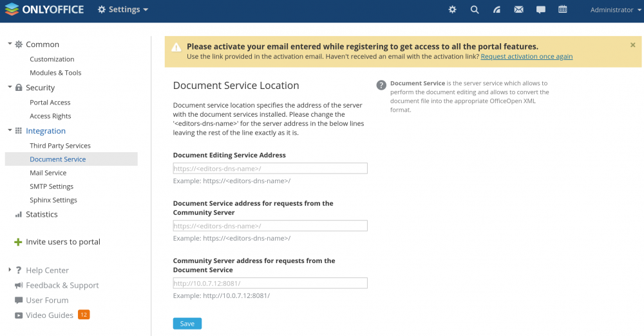Click the Video Guides play icon
644x336 pixels.
pyautogui.click(x=19, y=315)
